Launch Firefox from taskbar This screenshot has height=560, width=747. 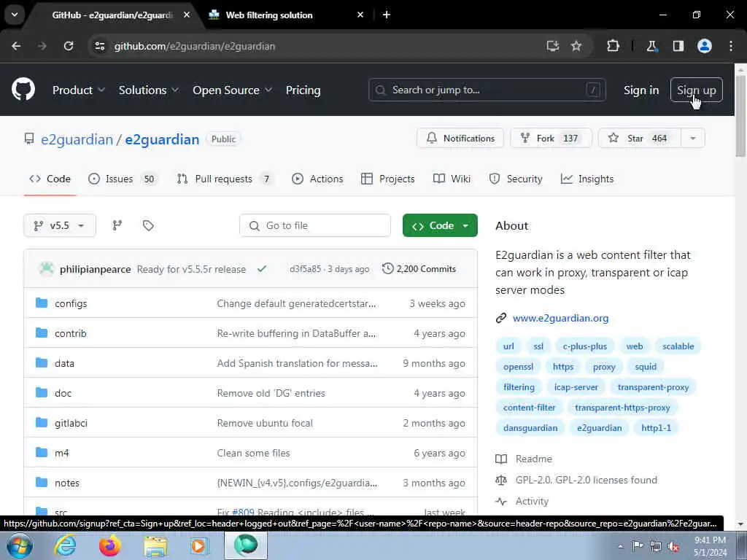109,545
